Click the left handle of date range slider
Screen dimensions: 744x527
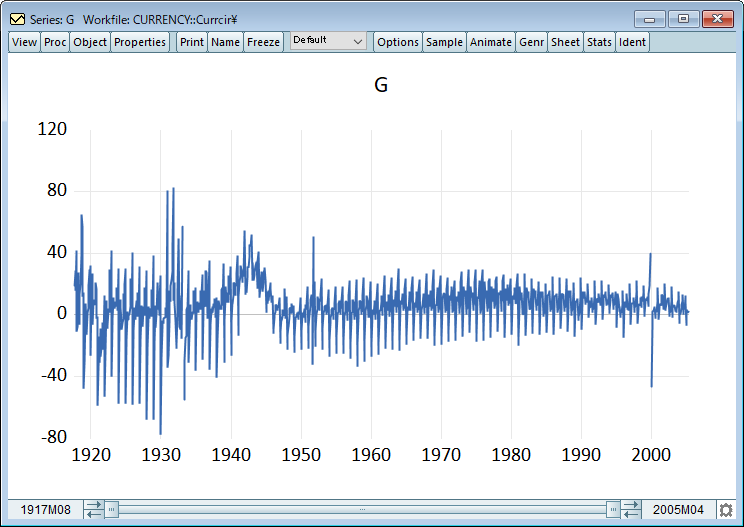(112, 510)
